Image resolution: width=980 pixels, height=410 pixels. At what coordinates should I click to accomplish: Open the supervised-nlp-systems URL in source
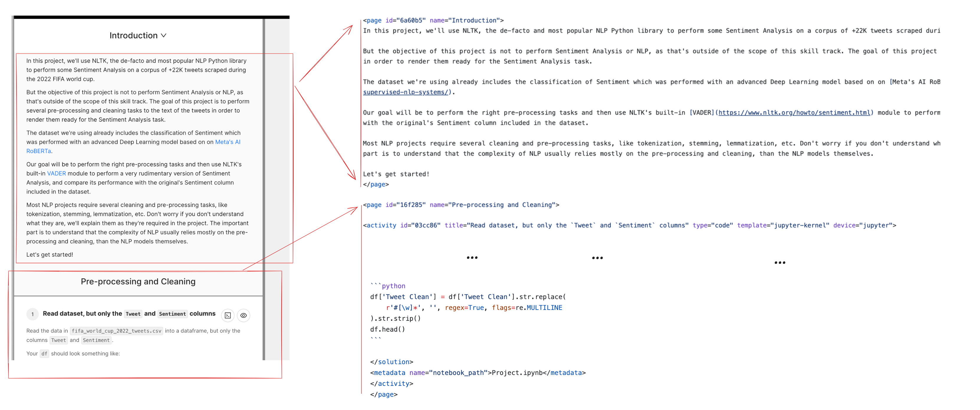pyautogui.click(x=406, y=92)
